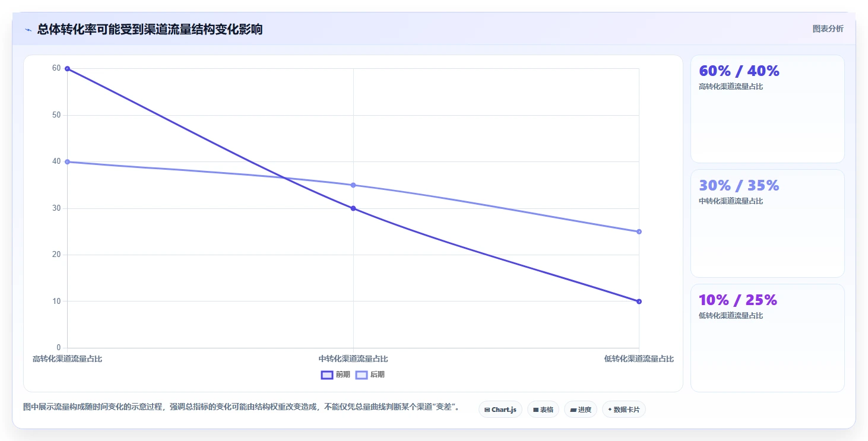Select the 表格 tag
This screenshot has width=868, height=441.
[x=543, y=410]
